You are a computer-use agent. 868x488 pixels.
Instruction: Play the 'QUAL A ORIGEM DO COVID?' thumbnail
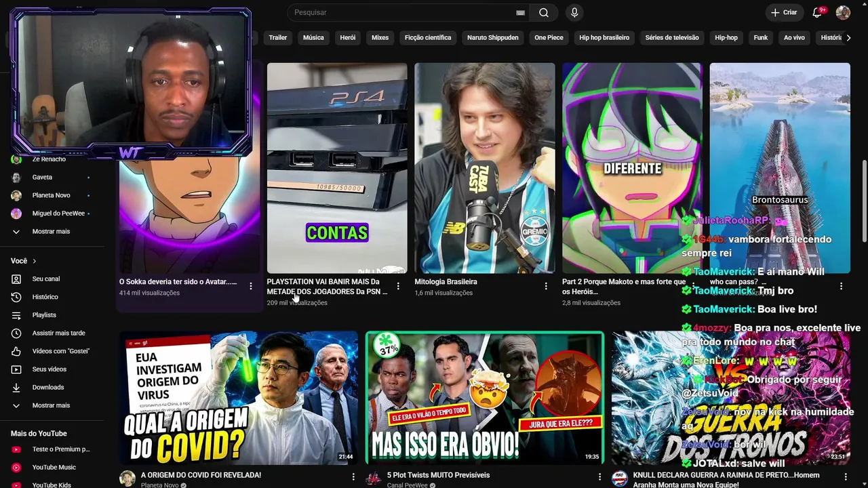tap(239, 398)
